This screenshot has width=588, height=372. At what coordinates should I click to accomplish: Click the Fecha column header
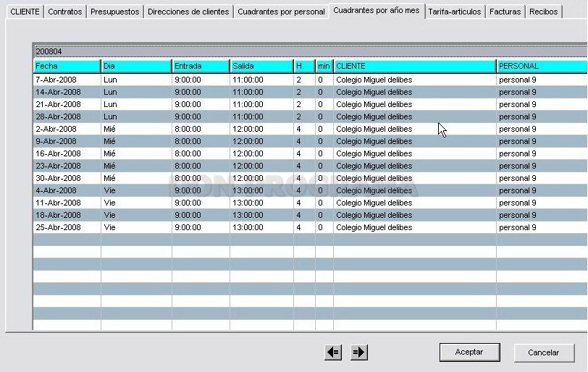(67, 66)
